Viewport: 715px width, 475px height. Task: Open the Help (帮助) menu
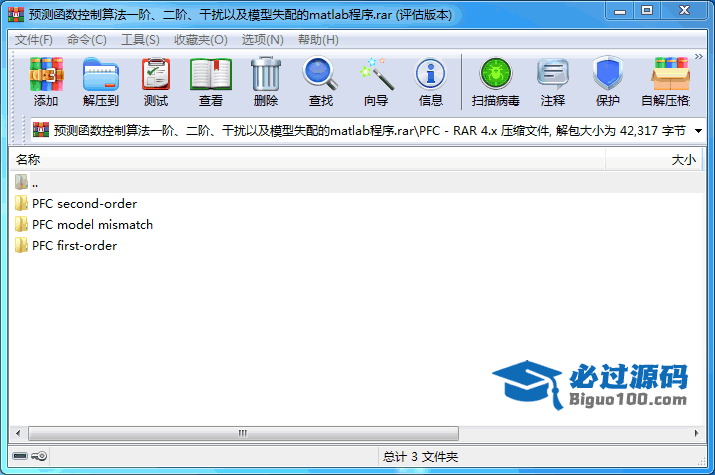pos(318,40)
